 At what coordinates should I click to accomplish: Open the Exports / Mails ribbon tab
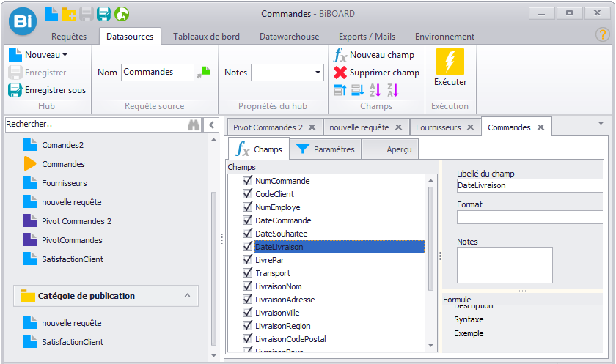tap(367, 37)
